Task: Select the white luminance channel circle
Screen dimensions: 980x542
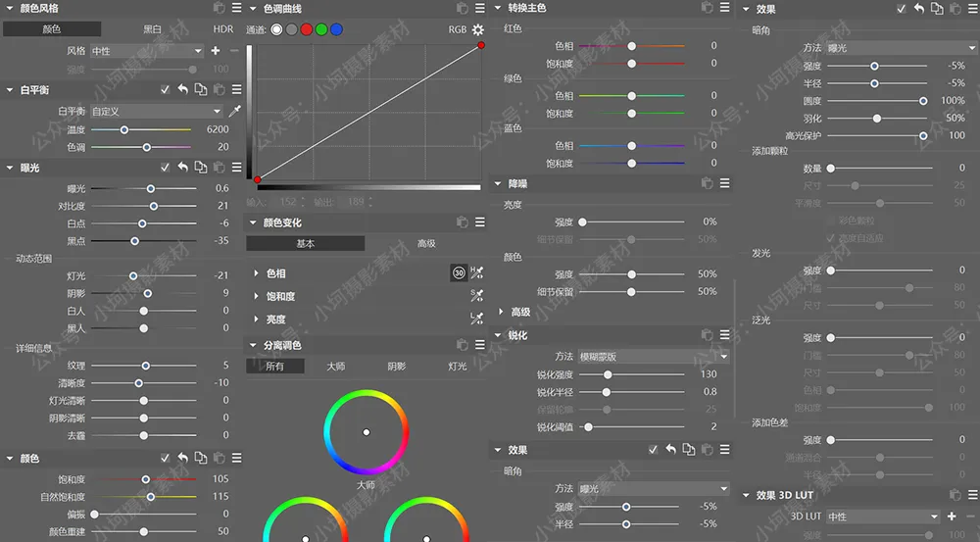Action: [276, 29]
